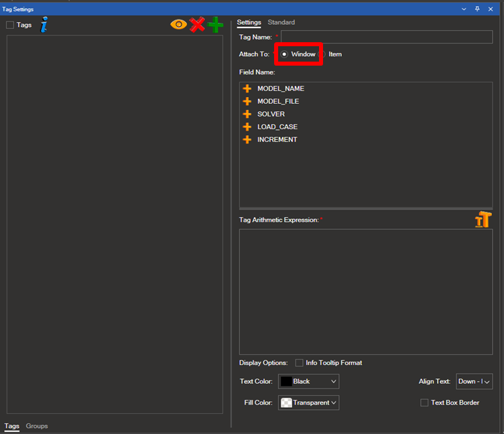Click the green plus add tag icon
This screenshot has height=434, width=504.
[x=215, y=25]
